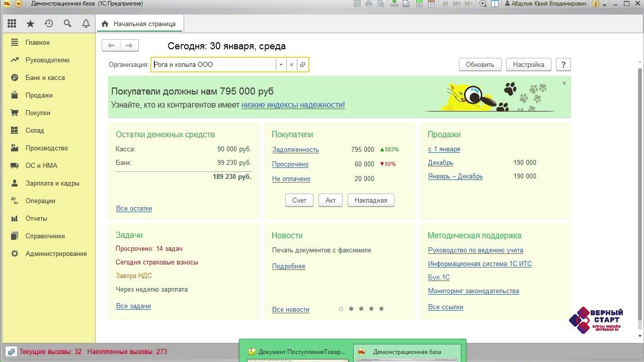Viewport: 644px width, 362px height.
Task: Switch to Начальная страница tab
Action: tap(139, 24)
